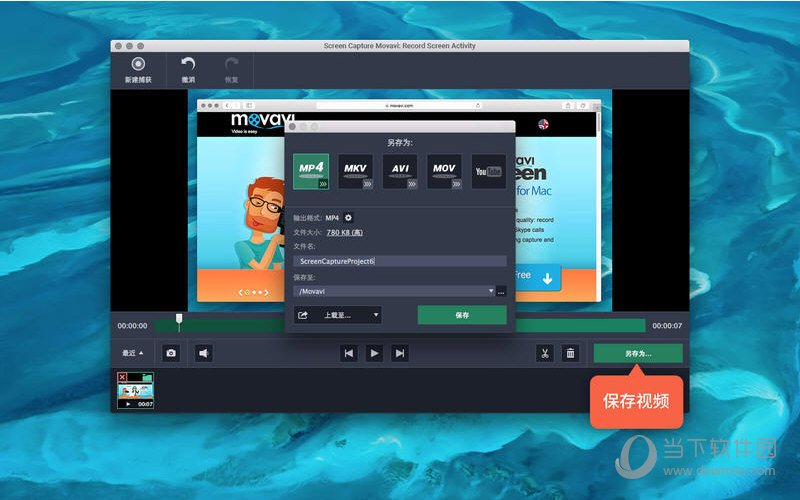Viewport: 800px width, 500px height.
Task: Select the MP4 output format
Action: point(311,171)
